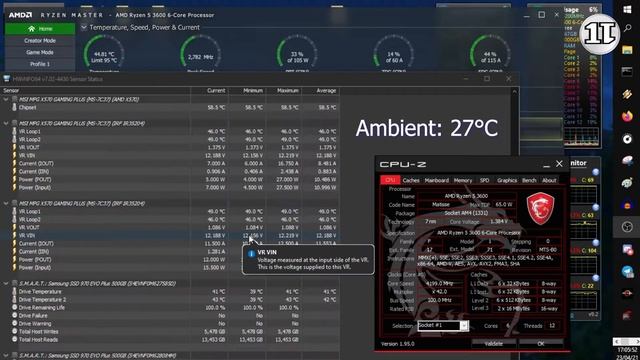The image size is (640, 360).
Task: Click the HWiNFO window title icon
Action: [x=7, y=79]
